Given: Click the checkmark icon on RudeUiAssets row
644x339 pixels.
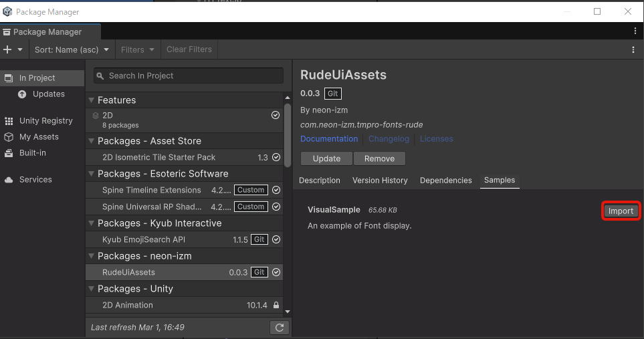Looking at the screenshot, I should [x=276, y=272].
